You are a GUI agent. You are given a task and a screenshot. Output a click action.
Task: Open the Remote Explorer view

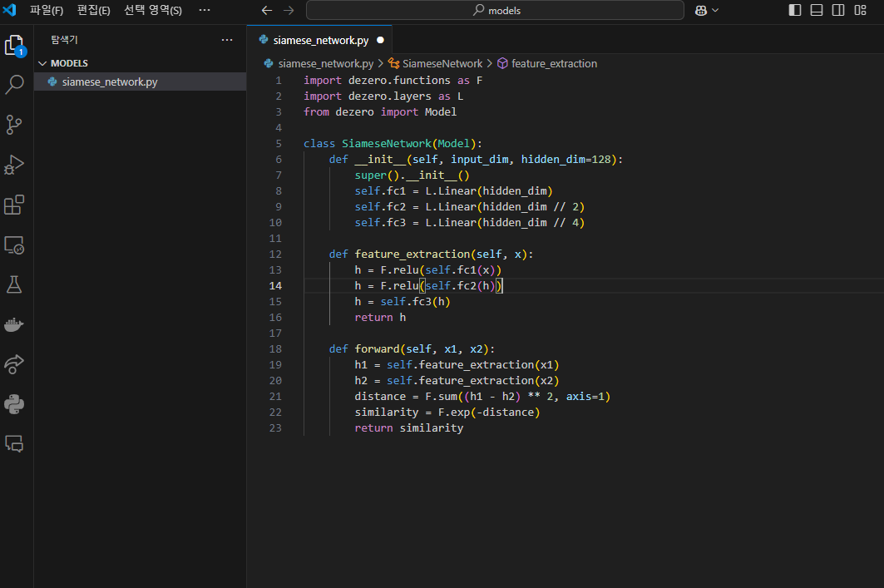coord(15,245)
